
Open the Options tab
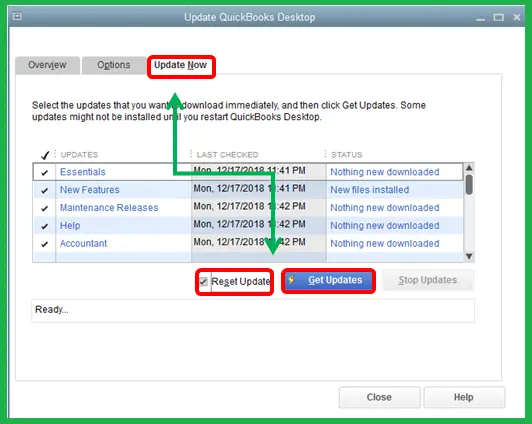[114, 65]
